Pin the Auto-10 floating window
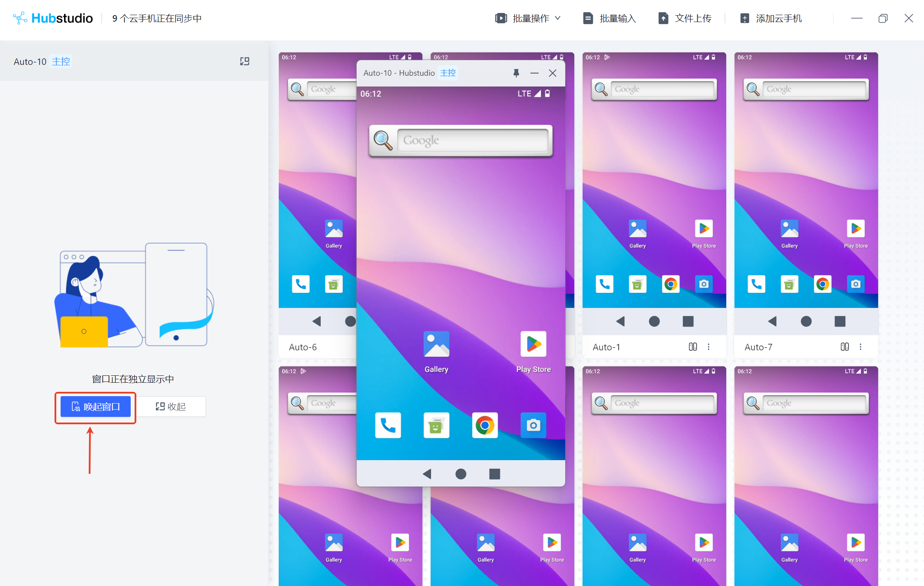 [516, 73]
